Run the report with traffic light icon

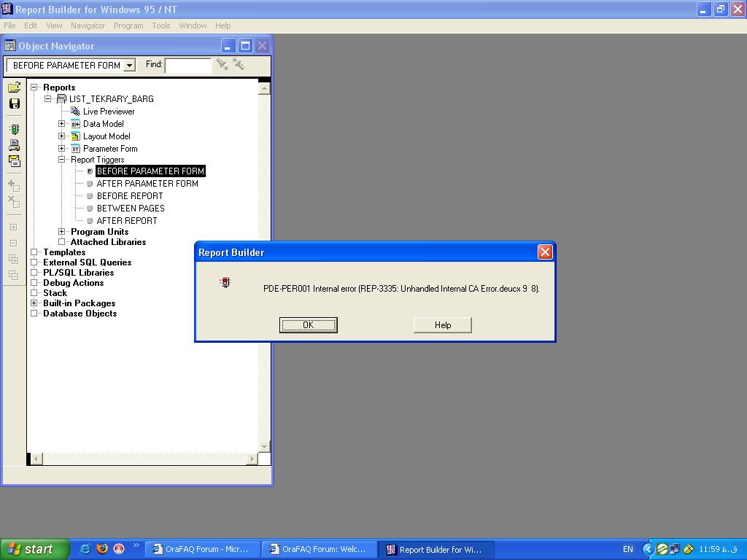pos(15,128)
